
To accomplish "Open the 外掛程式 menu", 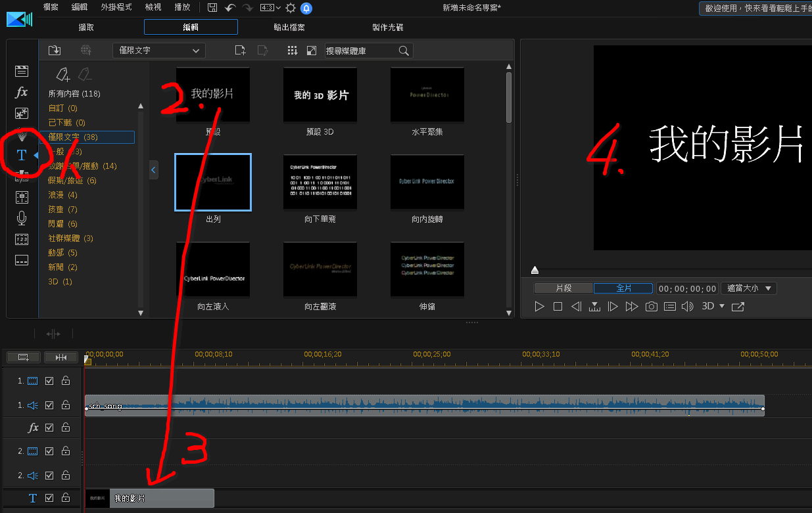I will (116, 7).
